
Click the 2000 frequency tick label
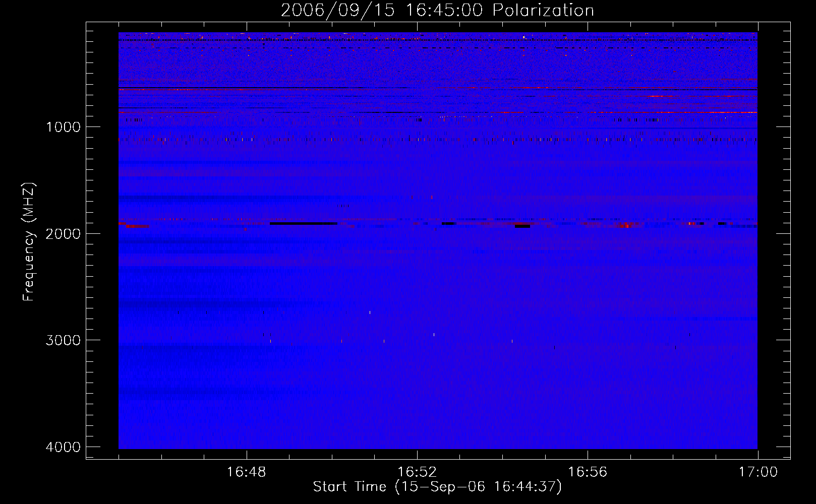point(63,233)
